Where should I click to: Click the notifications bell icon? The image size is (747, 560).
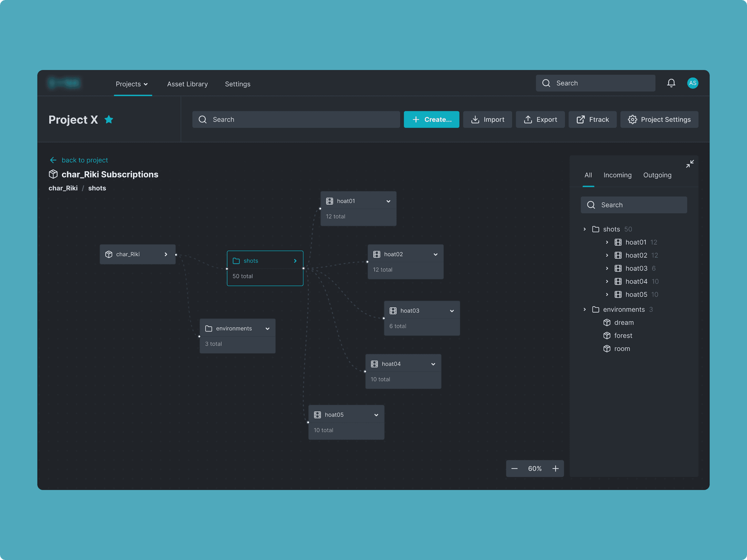(x=671, y=83)
